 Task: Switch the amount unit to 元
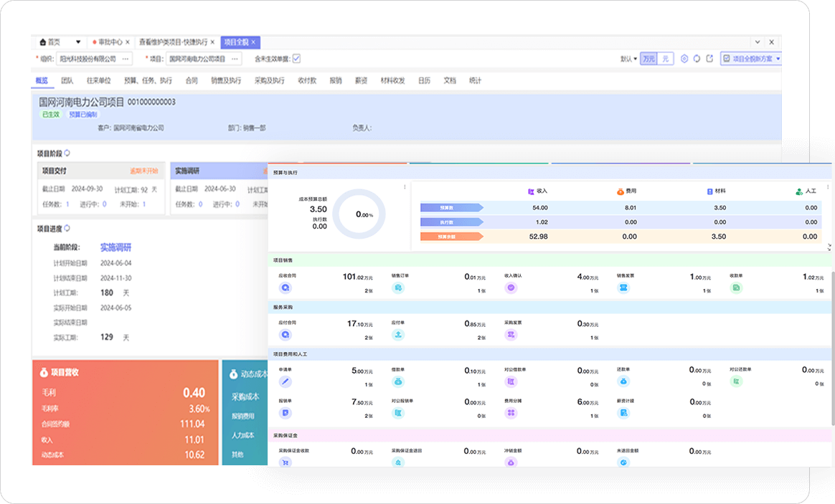click(x=665, y=59)
